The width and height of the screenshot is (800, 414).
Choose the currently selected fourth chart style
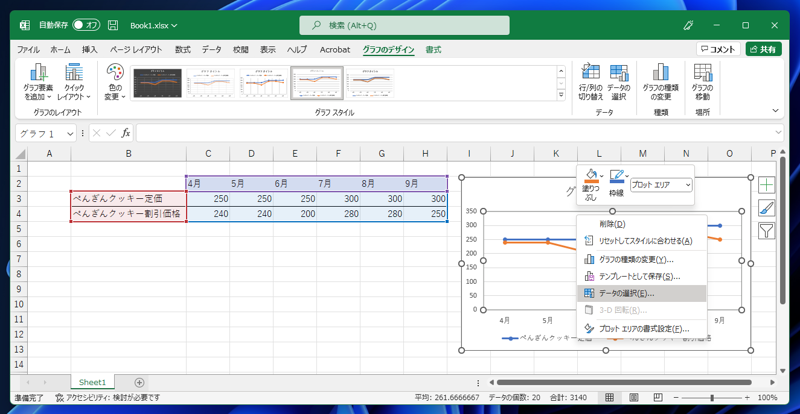[x=317, y=83]
